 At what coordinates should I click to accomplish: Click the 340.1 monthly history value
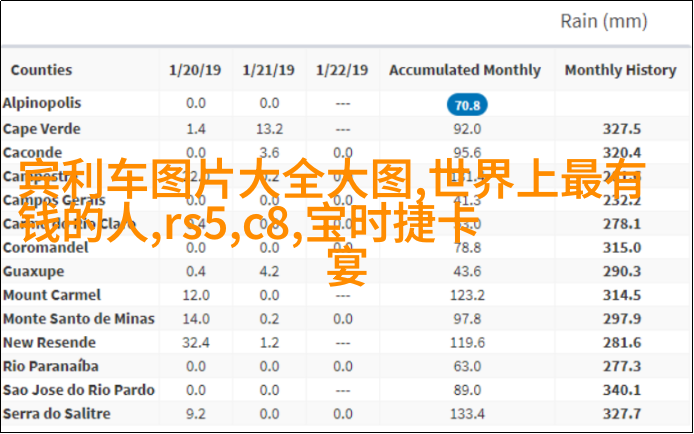(x=622, y=390)
